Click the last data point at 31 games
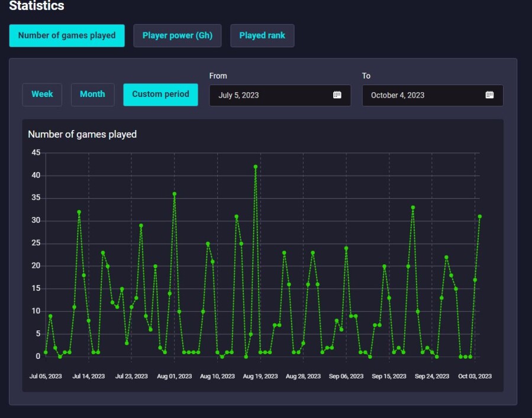 (480, 216)
